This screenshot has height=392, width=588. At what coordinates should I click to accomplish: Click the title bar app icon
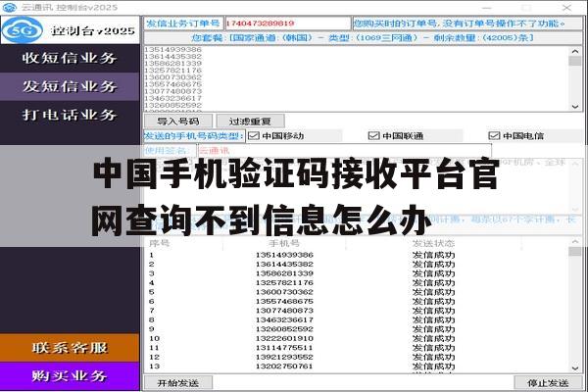pos(9,7)
